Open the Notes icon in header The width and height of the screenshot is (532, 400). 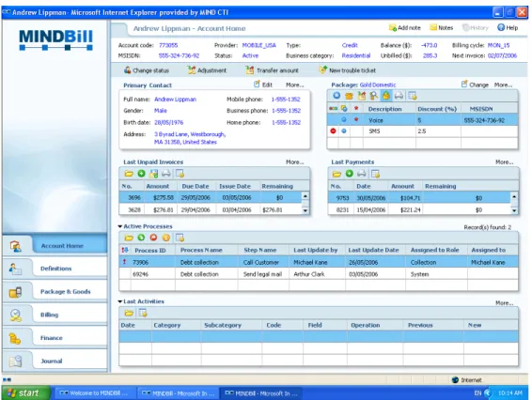(433, 27)
